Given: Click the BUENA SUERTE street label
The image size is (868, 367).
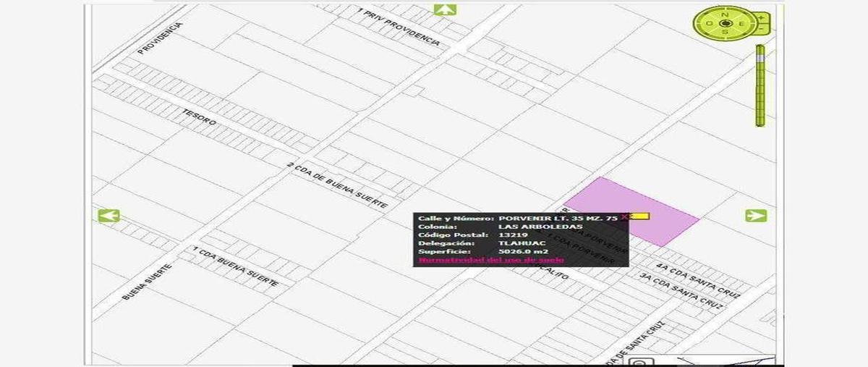Looking at the screenshot, I should pos(148,282).
